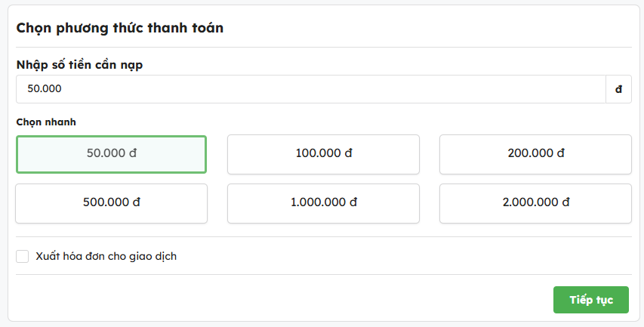The height and width of the screenshot is (327, 644).
Task: Click the 'Chọn nhanh' section label
Action: pos(46,122)
